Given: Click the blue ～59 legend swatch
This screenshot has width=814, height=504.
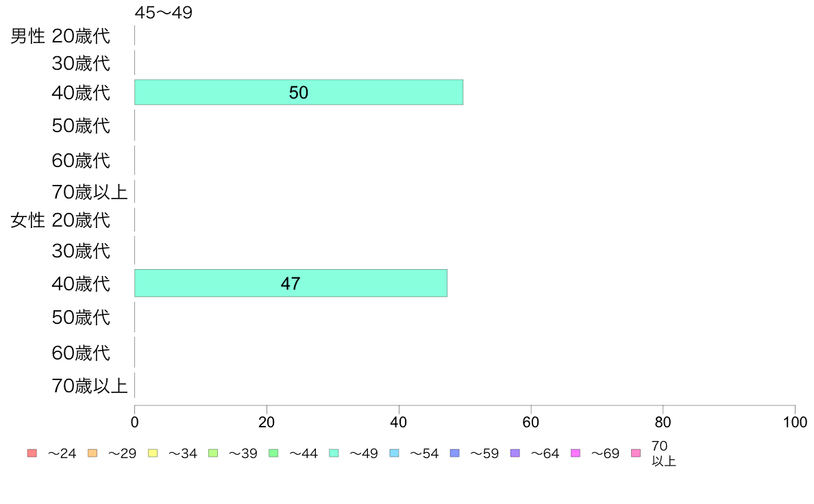Looking at the screenshot, I should tap(454, 453).
